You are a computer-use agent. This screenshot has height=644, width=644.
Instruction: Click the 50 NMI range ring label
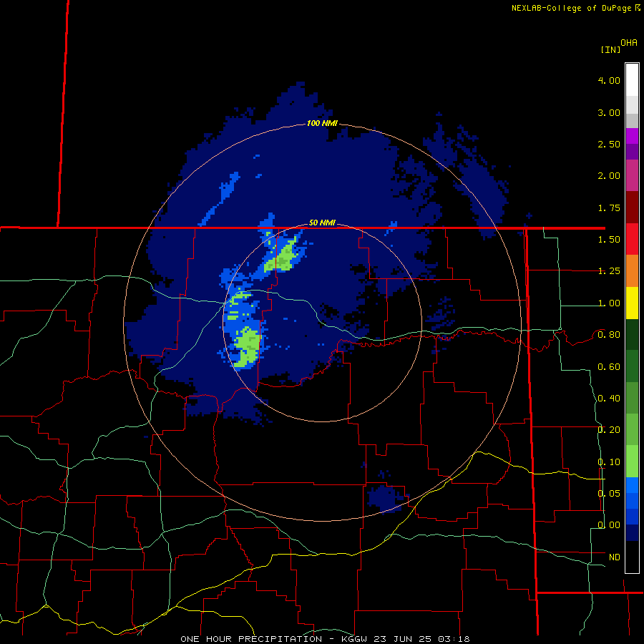(322, 223)
